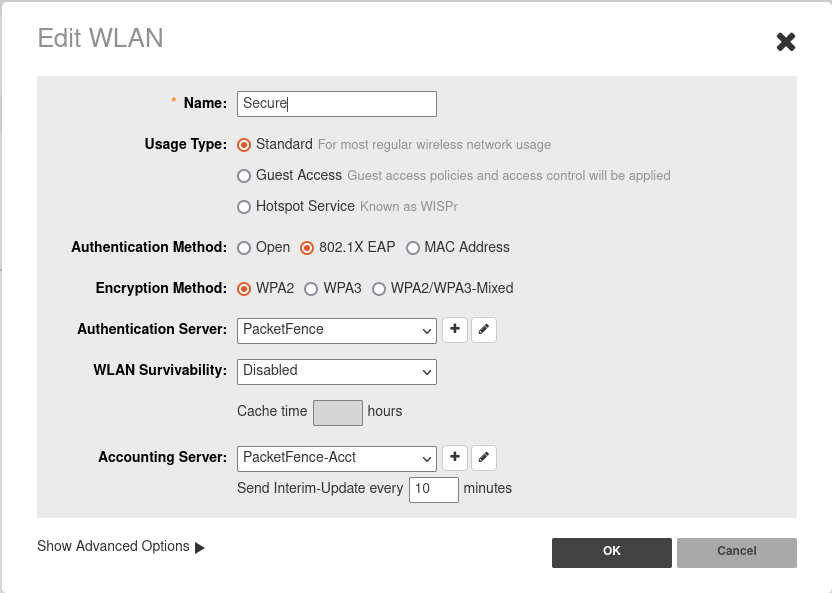832x593 pixels.
Task: Close the Edit WLAN dialog with X
Action: point(786,42)
